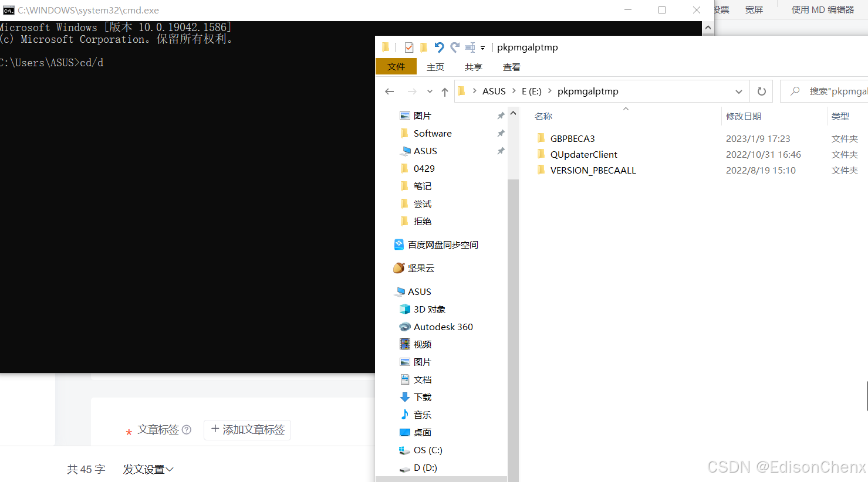This screenshot has width=868, height=482.
Task: Open the 共享 ribbon tab
Action: (474, 67)
